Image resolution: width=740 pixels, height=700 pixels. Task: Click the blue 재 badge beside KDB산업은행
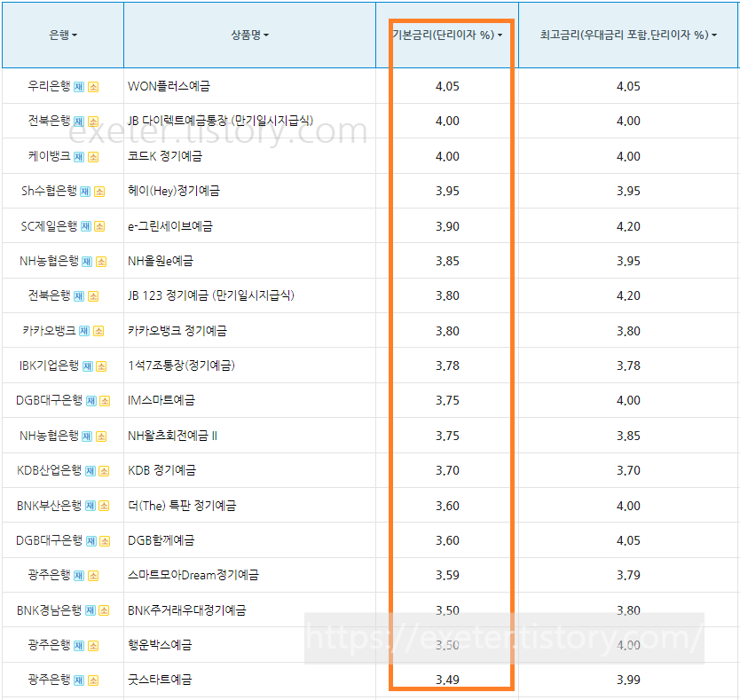91,471
